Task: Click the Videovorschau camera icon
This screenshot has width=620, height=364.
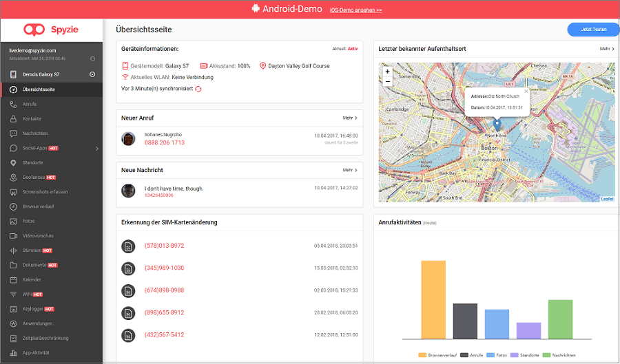Action: coord(14,236)
